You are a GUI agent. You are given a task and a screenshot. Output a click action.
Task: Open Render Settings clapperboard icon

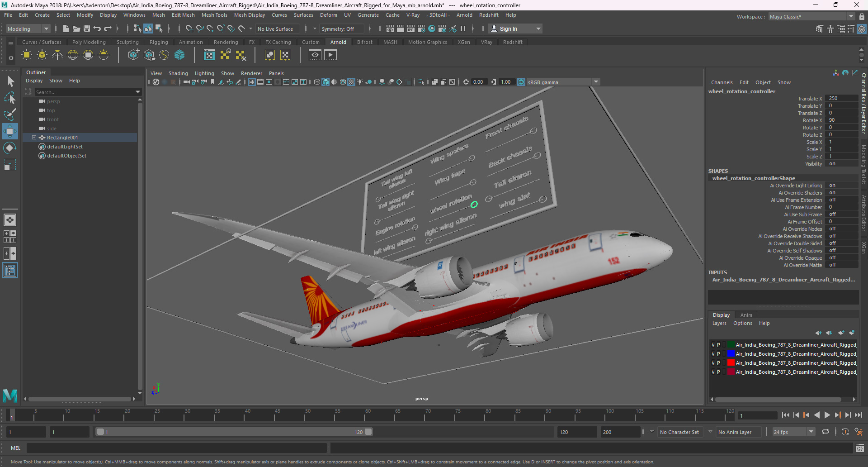pos(421,29)
